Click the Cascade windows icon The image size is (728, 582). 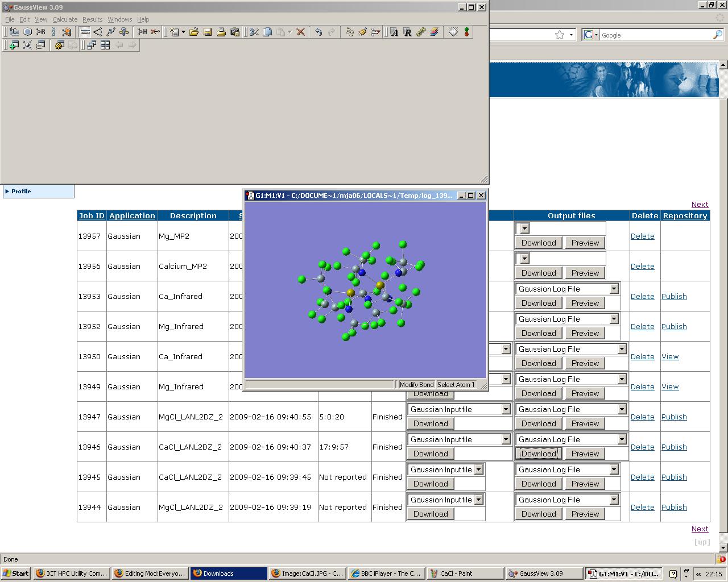(x=92, y=45)
